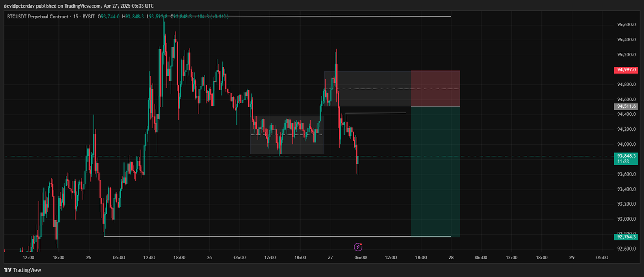
Task: Click the green 93,848.3 current price label
Action: (x=627, y=156)
